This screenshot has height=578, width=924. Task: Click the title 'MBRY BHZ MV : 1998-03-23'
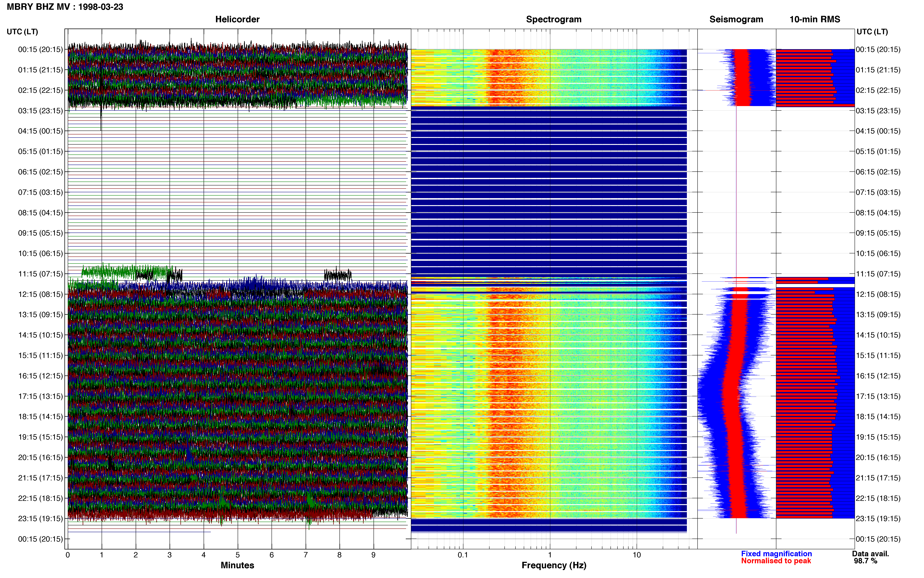coord(65,7)
